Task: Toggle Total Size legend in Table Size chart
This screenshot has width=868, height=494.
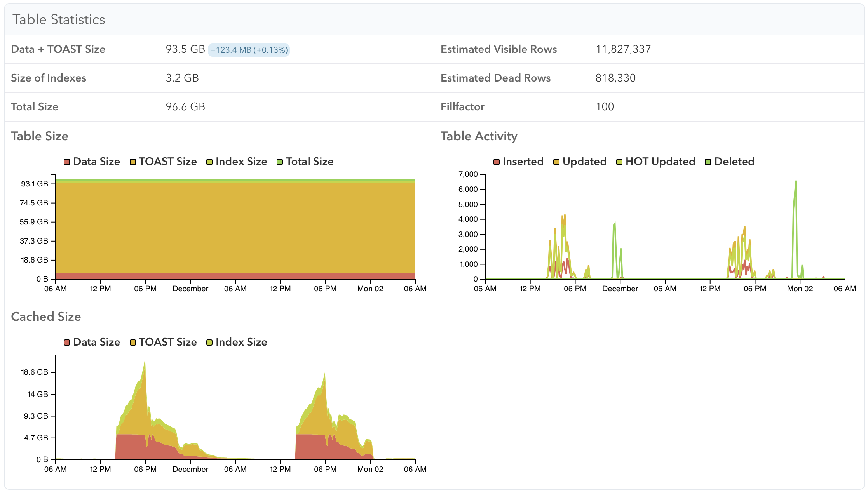Action: tap(305, 162)
